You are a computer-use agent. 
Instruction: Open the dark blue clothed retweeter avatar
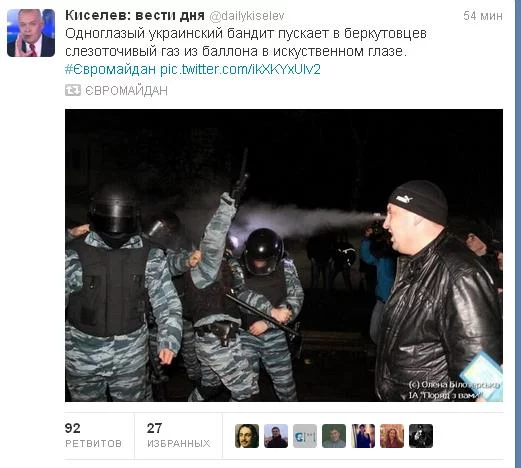[x=363, y=436]
